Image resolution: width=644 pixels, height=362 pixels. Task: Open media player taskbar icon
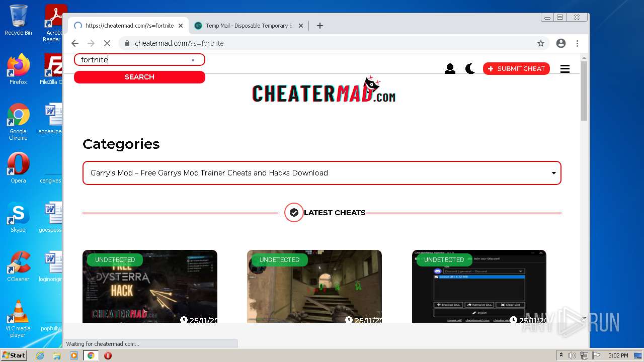point(74,355)
